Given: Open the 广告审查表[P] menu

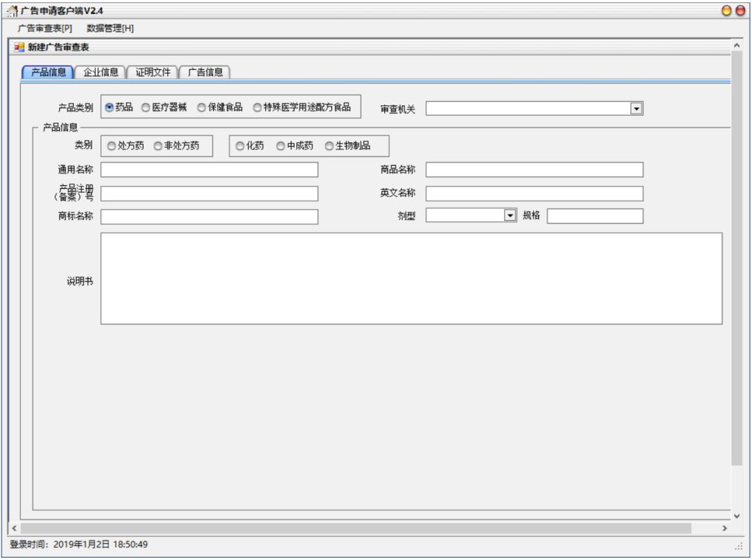Looking at the screenshot, I should click(45, 29).
